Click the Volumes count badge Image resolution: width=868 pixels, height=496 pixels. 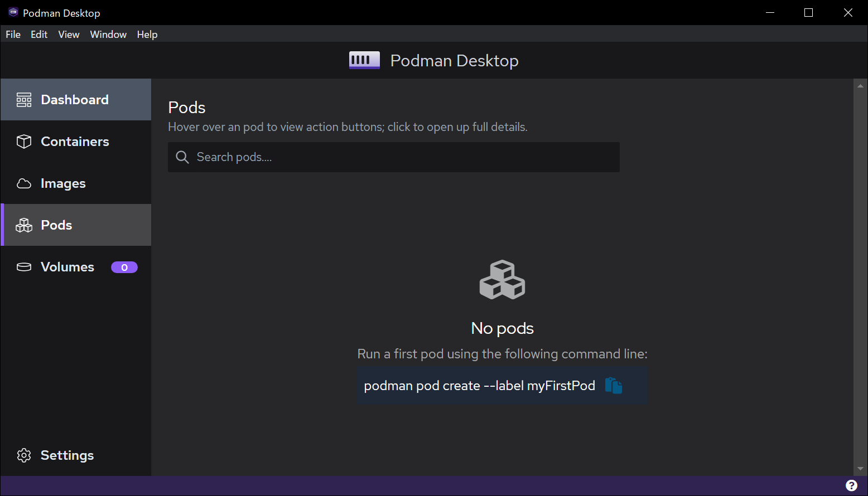(124, 268)
